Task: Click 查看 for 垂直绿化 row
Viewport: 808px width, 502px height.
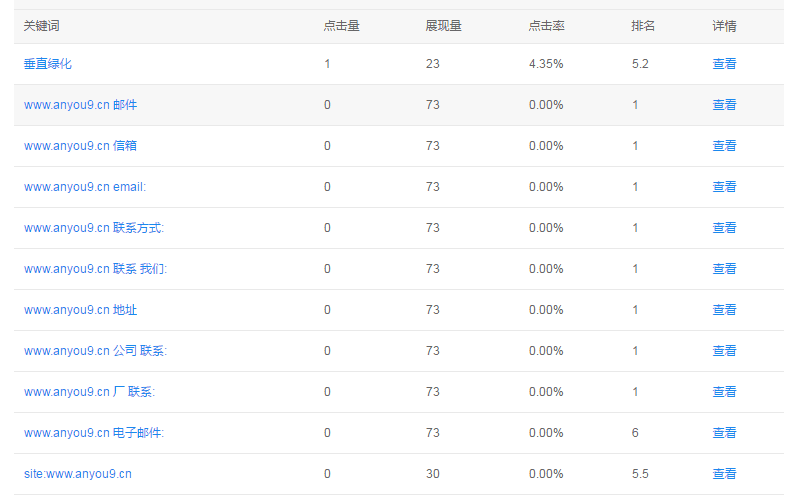Action: 724,64
